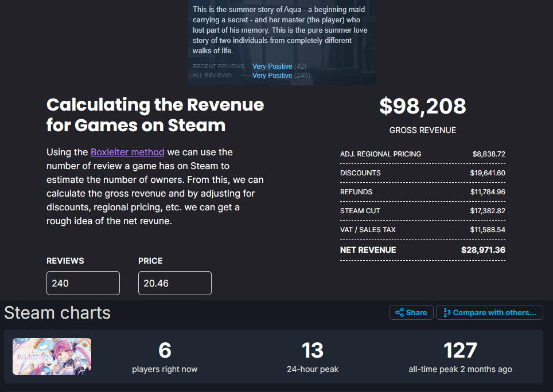Click the Price input field showing 20.46

pyautogui.click(x=175, y=283)
